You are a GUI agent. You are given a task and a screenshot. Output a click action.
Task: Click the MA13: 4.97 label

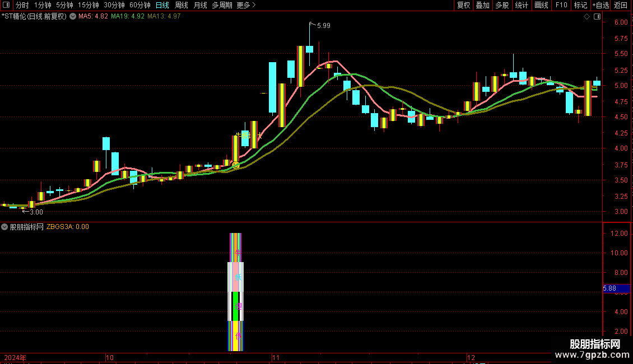(x=164, y=17)
